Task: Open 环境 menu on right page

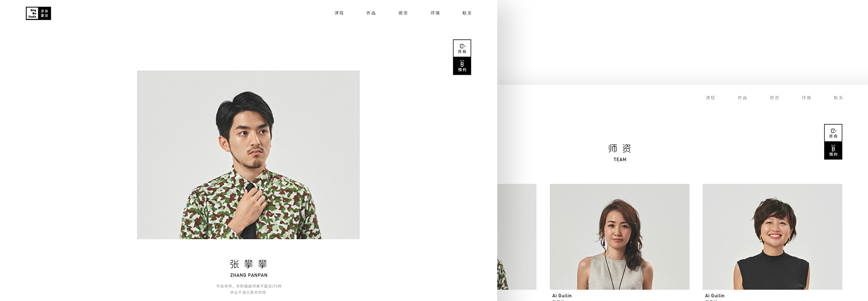Action: [x=807, y=98]
